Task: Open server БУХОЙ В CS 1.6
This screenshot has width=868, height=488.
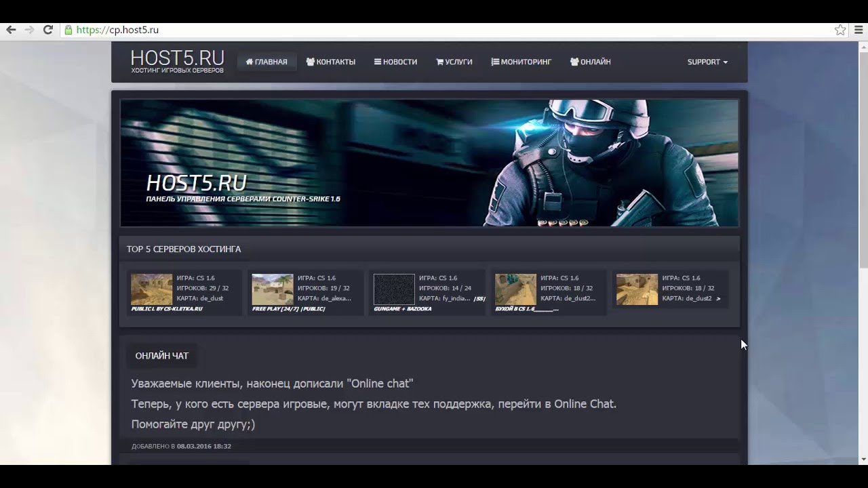Action: pos(528,309)
